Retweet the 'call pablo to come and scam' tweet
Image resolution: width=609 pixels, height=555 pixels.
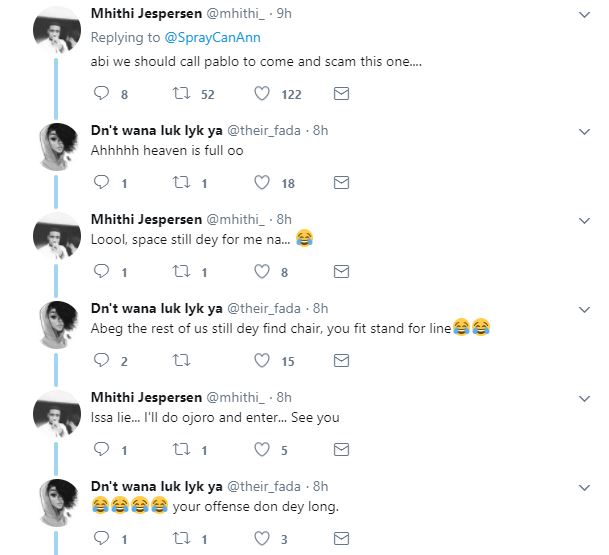tap(184, 94)
